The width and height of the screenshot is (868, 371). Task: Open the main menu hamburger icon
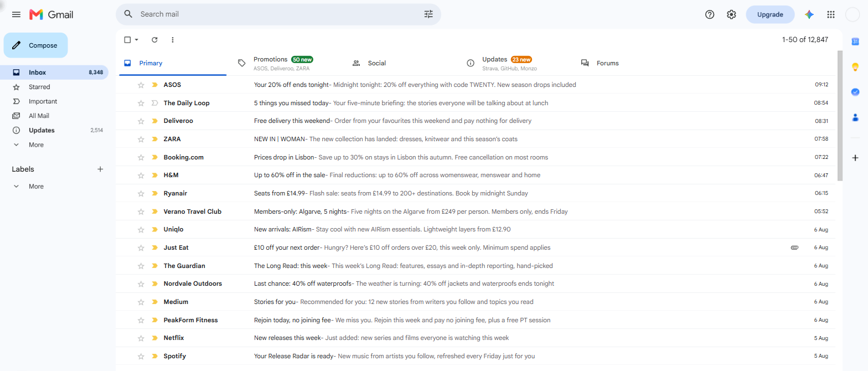pyautogui.click(x=16, y=14)
